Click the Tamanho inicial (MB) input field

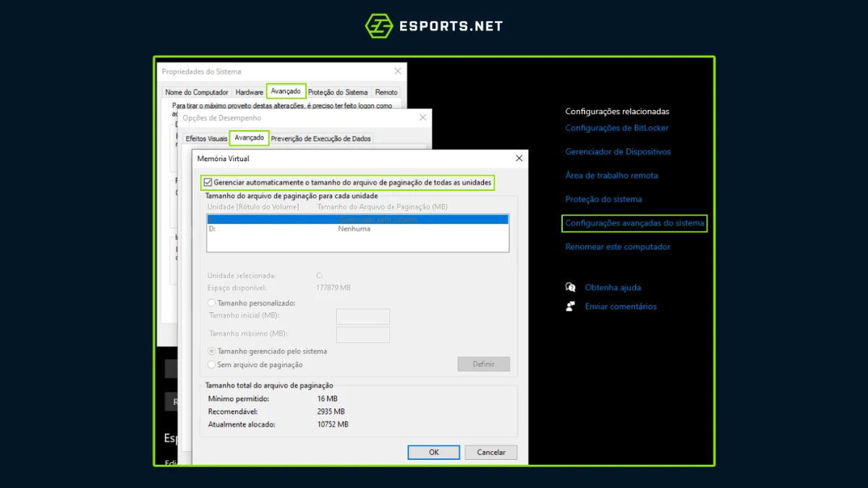362,316
